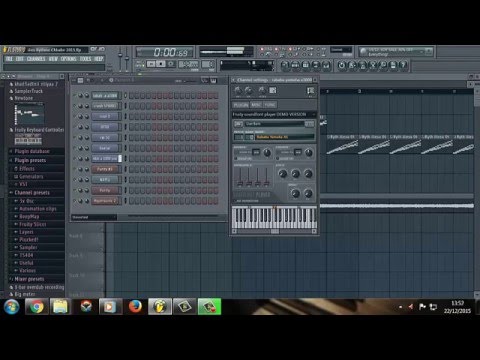Switch to the MISC tab in Channel settings
Screen dimensions: 480x360
pyautogui.click(x=256, y=105)
